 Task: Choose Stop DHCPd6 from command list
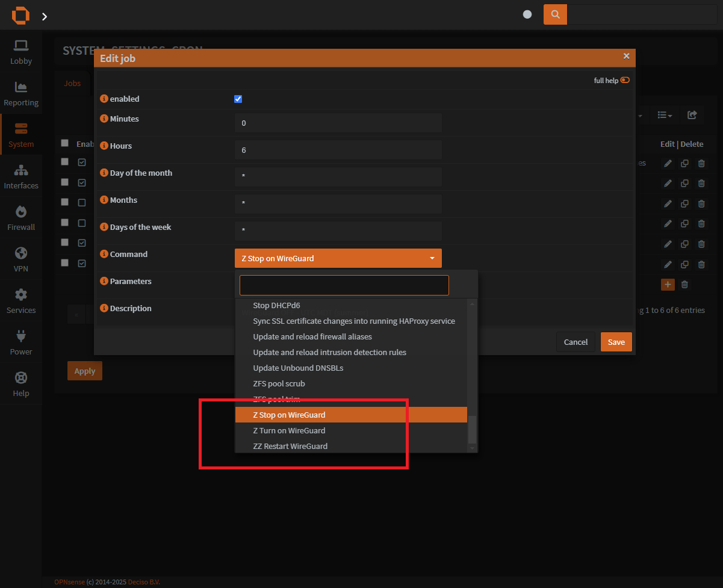coord(351,305)
